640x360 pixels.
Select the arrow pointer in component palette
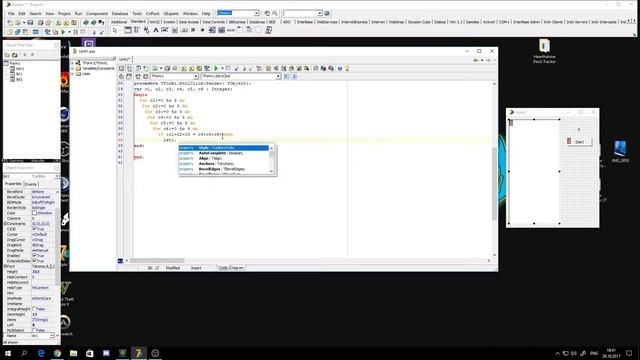pos(114,30)
